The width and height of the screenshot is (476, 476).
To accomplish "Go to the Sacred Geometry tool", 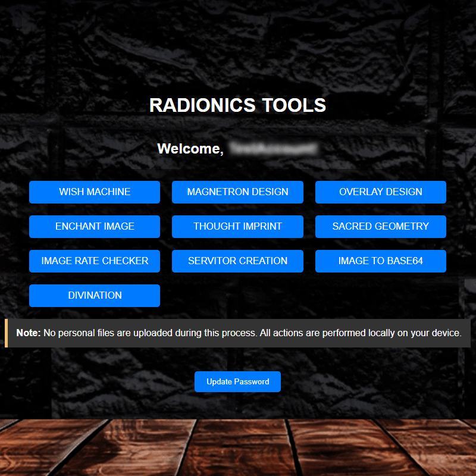I will 380,227.
